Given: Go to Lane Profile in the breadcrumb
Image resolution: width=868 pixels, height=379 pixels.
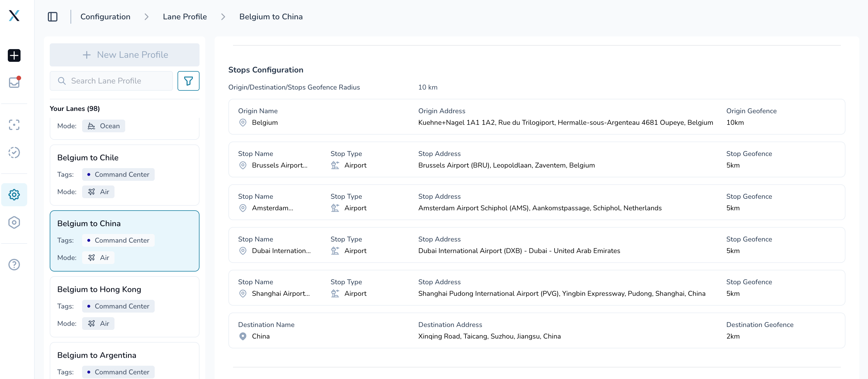Looking at the screenshot, I should click(x=185, y=17).
